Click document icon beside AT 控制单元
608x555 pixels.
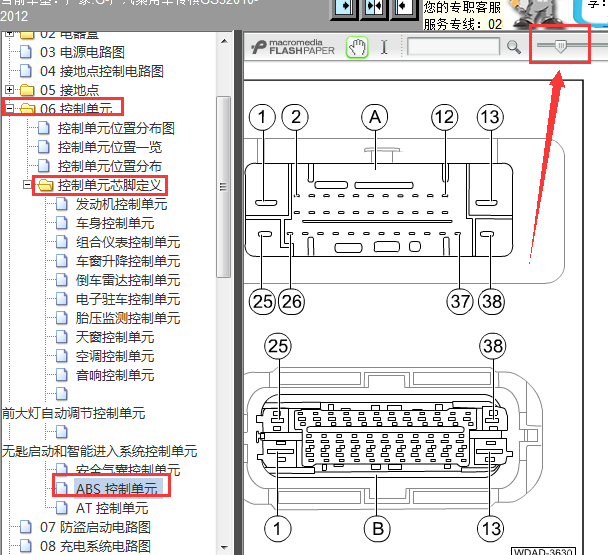coord(62,508)
